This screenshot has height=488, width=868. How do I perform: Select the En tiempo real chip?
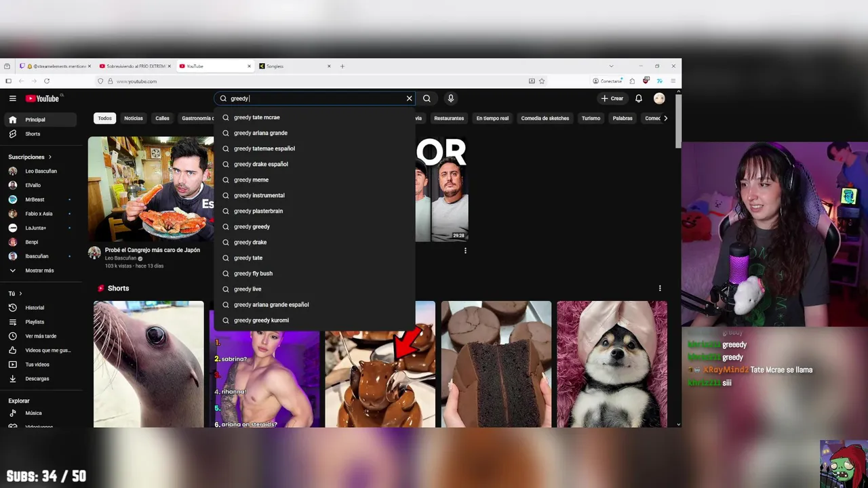click(492, 118)
